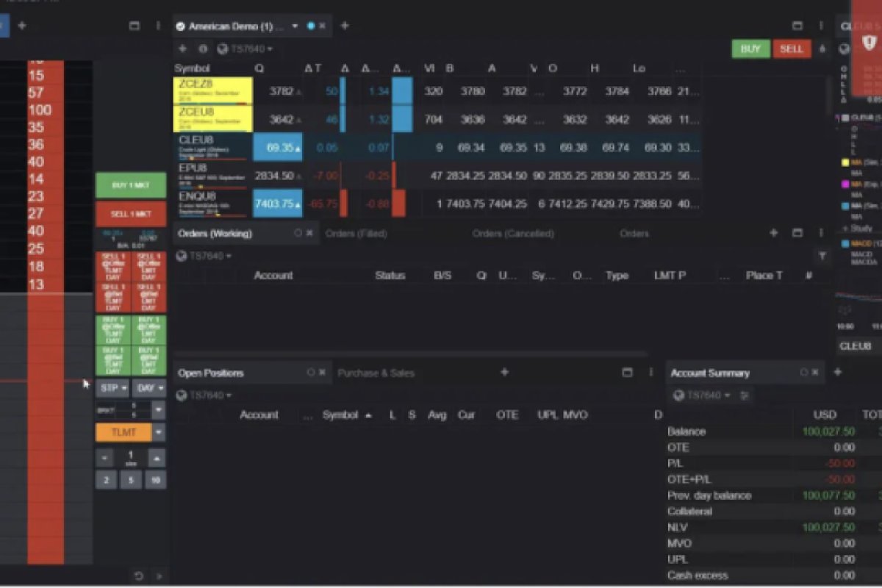Open the filter icon in the Orders panel
882x588 pixels.
point(822,256)
